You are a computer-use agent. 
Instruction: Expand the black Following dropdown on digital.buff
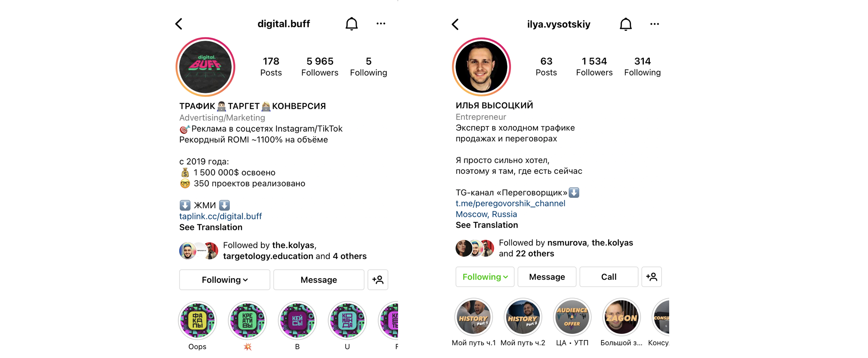click(x=225, y=280)
